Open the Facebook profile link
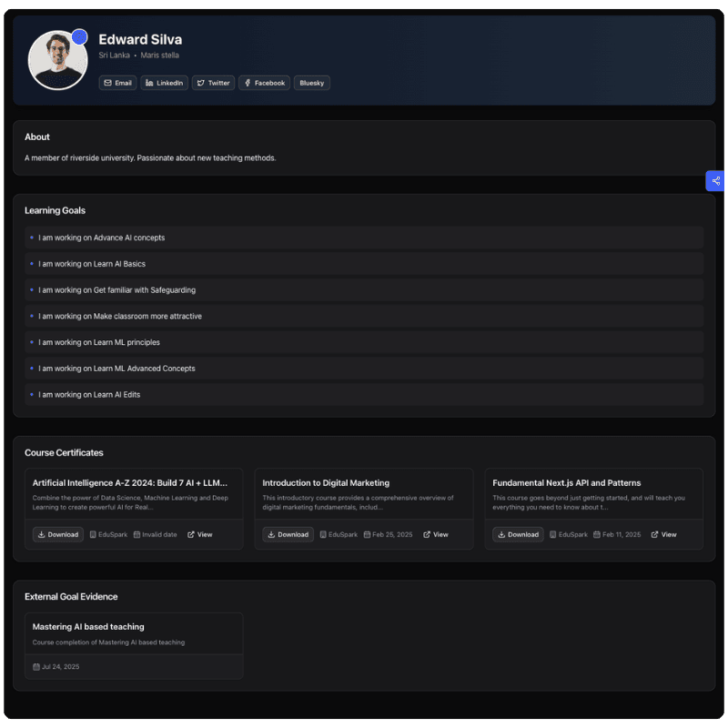The image size is (728, 728). click(x=264, y=83)
